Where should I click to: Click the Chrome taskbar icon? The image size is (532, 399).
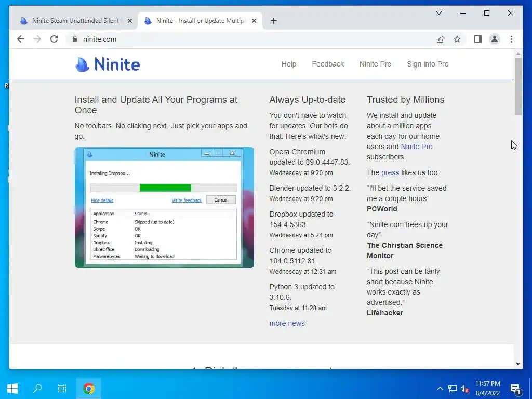(88, 389)
